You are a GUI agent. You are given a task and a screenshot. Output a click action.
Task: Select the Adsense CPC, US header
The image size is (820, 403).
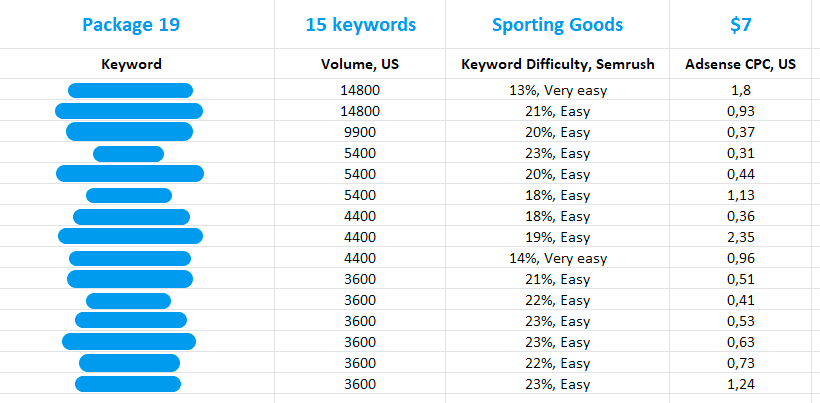point(741,65)
